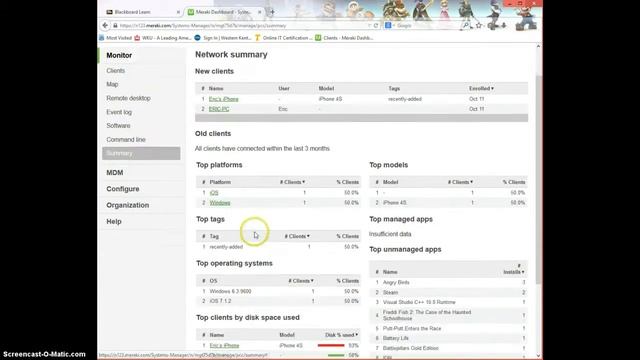Screen dimensions: 640x360
Task: Open Eric's iPhone in disk space table
Action: click(224, 346)
